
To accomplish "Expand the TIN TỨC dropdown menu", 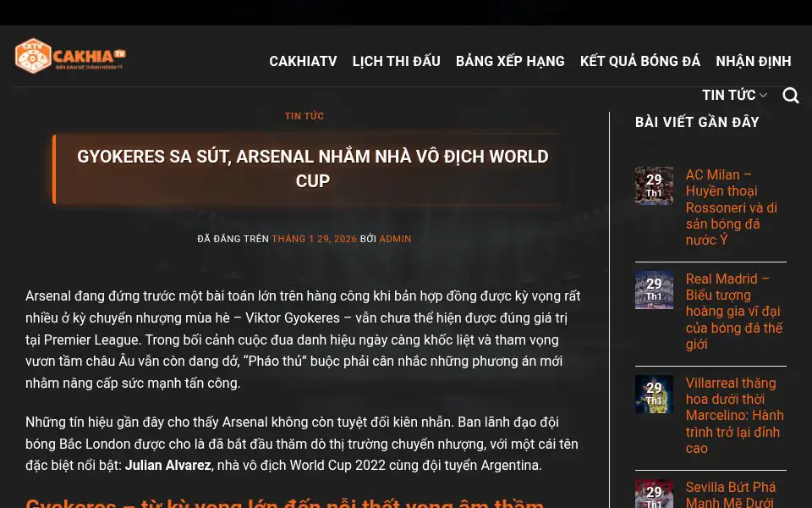I will (x=734, y=96).
